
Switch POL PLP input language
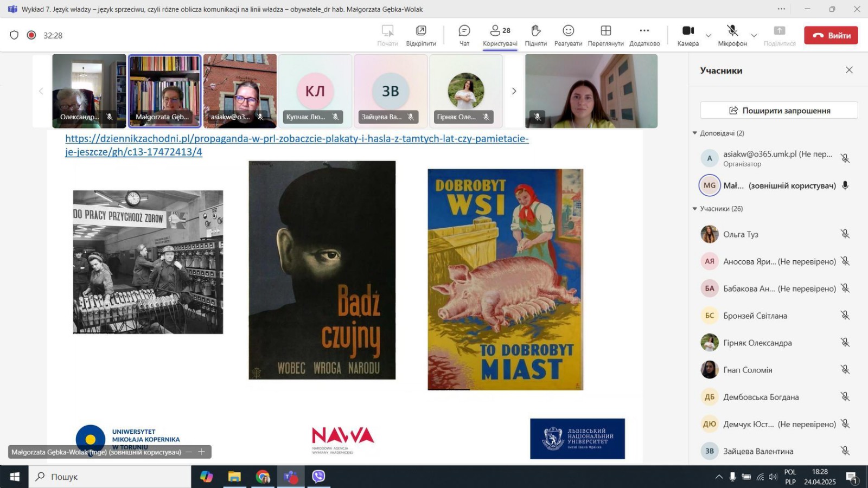[x=790, y=477]
